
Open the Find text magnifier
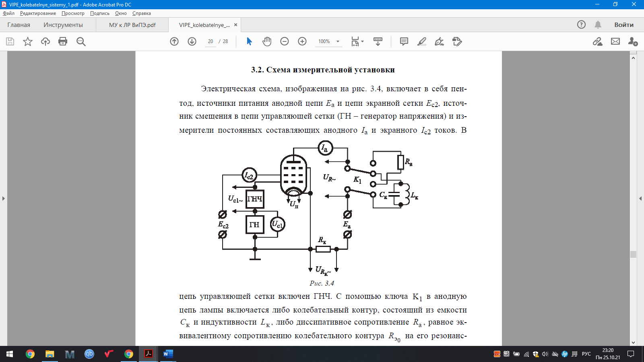pos(81,41)
